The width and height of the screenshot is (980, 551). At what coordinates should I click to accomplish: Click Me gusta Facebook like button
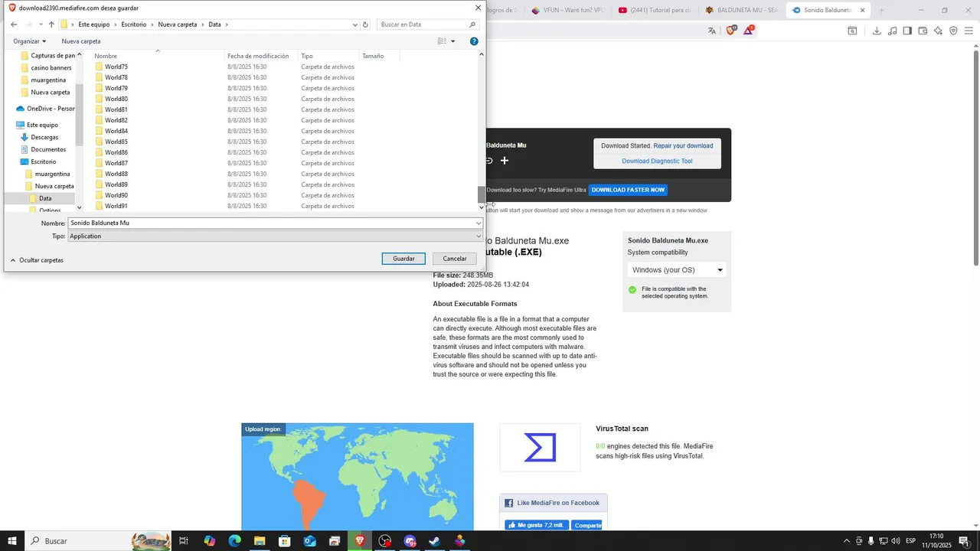(536, 525)
